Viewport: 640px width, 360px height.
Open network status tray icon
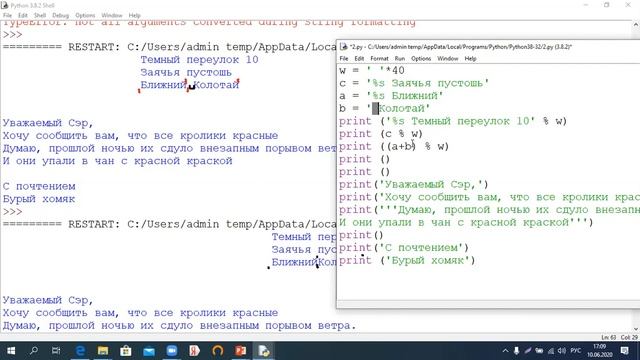[551, 351]
